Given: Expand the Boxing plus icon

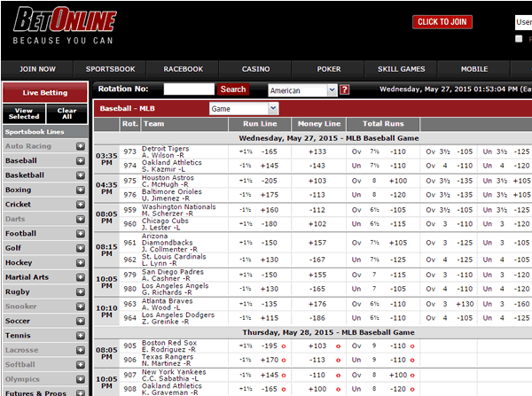Looking at the screenshot, I should click(x=81, y=190).
